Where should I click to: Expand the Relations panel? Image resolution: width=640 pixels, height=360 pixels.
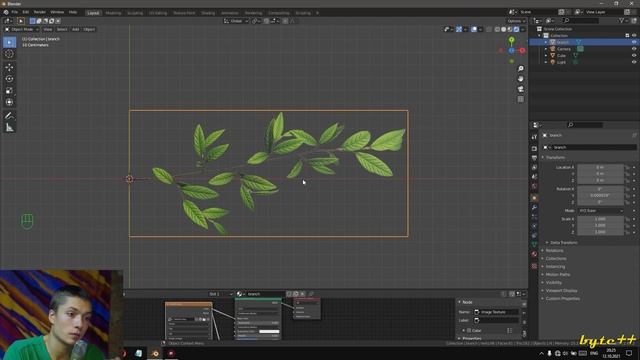(554, 251)
